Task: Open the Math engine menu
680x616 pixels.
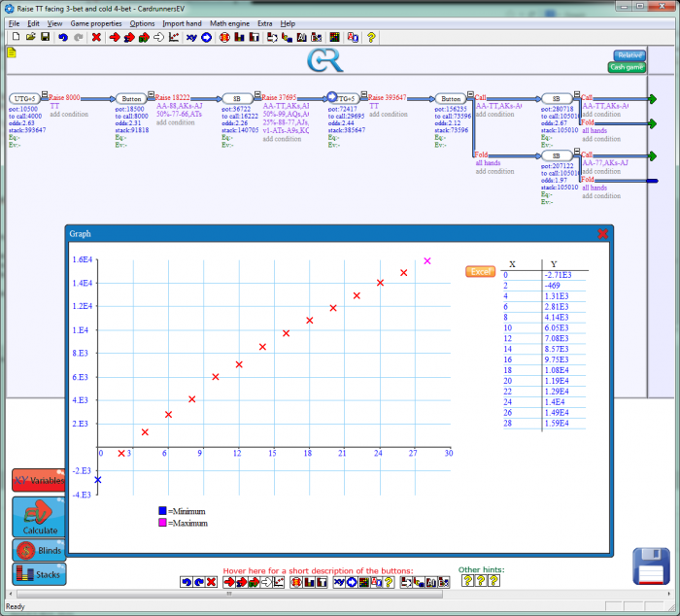Action: tap(231, 22)
